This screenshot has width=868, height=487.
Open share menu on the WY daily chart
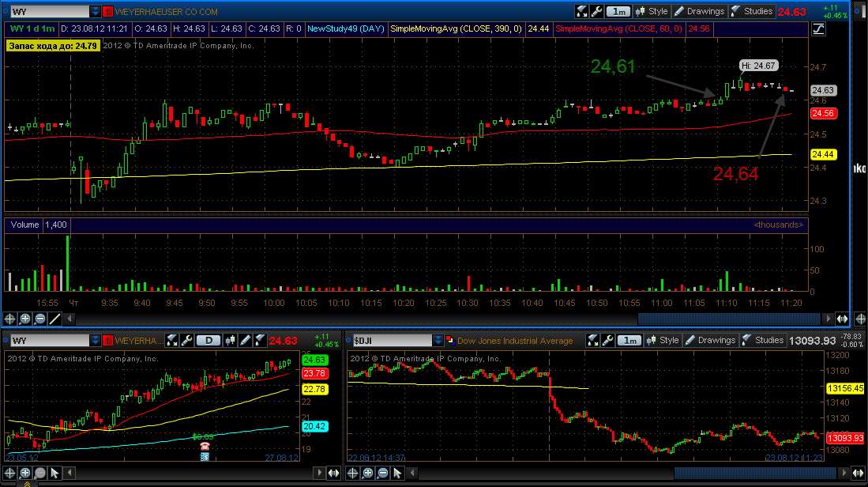pyautogui.click(x=172, y=340)
